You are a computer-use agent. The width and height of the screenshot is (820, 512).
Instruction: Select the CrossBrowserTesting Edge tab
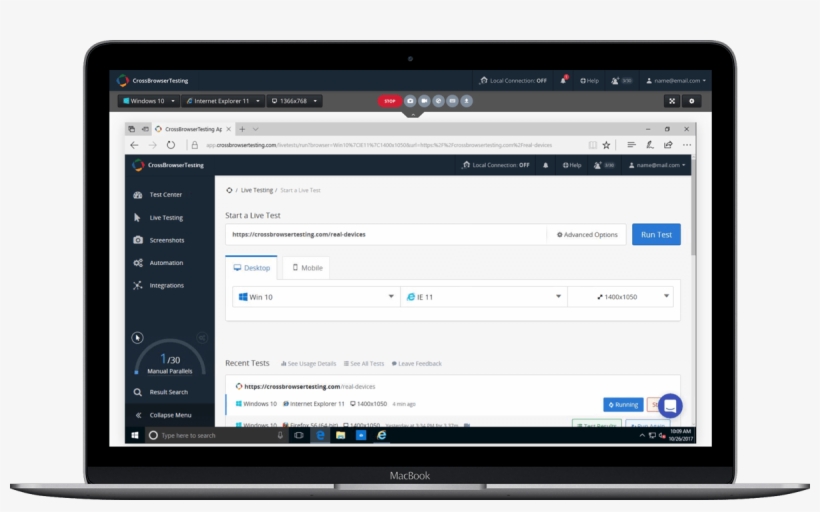tap(193, 129)
